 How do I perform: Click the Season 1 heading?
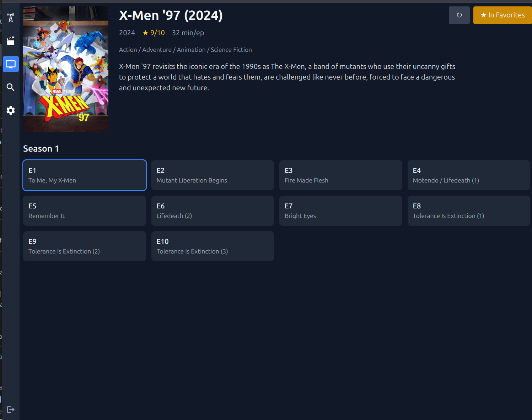pos(41,149)
